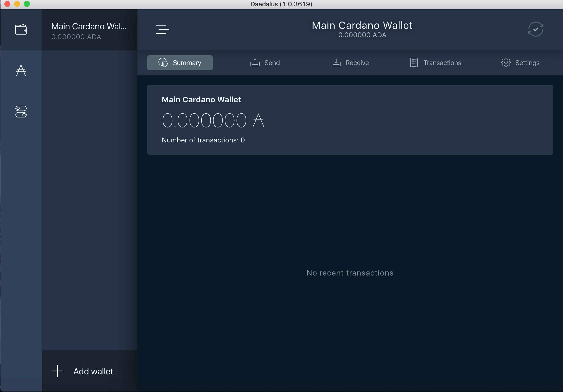Click the toggles/settings icon in sidebar

coord(21,112)
